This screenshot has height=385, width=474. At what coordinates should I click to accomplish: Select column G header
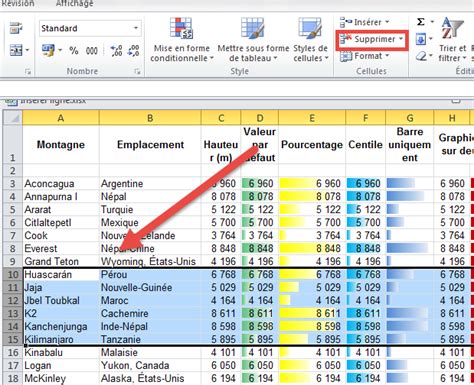coord(410,118)
